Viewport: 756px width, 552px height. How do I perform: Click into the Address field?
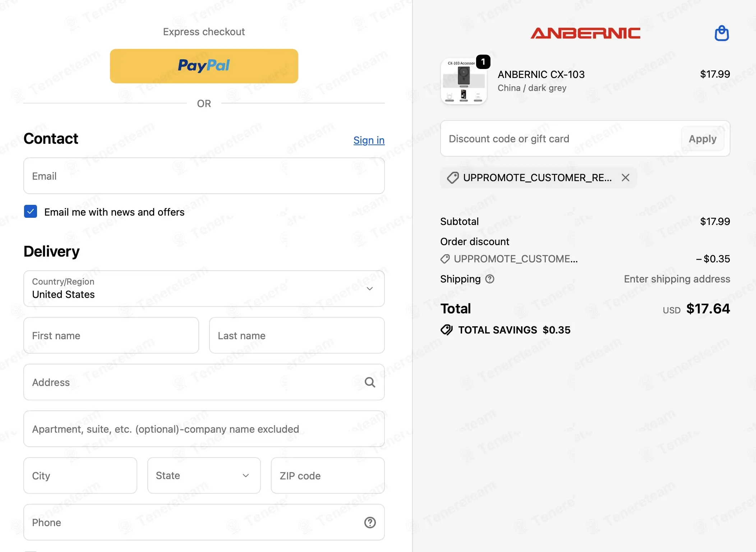pyautogui.click(x=204, y=382)
